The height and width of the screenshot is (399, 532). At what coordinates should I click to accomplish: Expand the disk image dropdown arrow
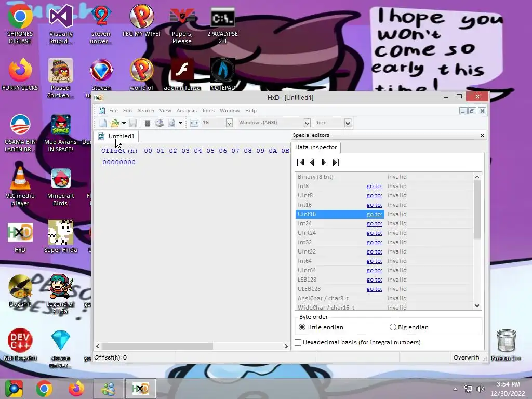point(180,123)
